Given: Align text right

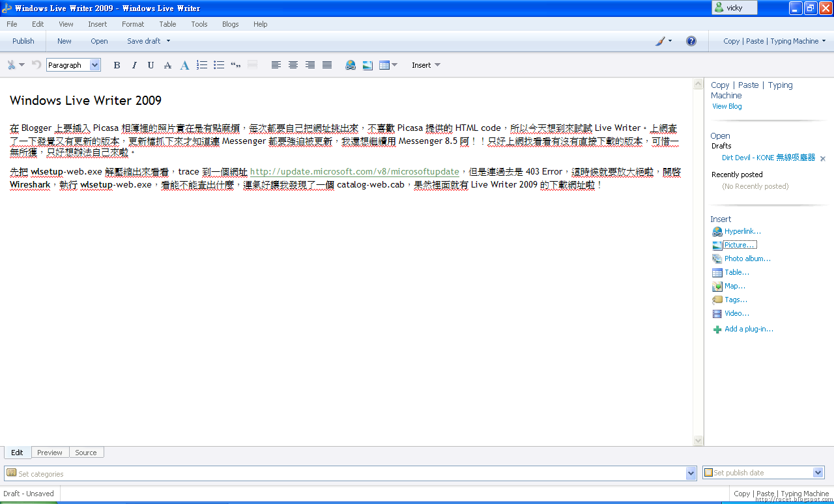Looking at the screenshot, I should 310,65.
